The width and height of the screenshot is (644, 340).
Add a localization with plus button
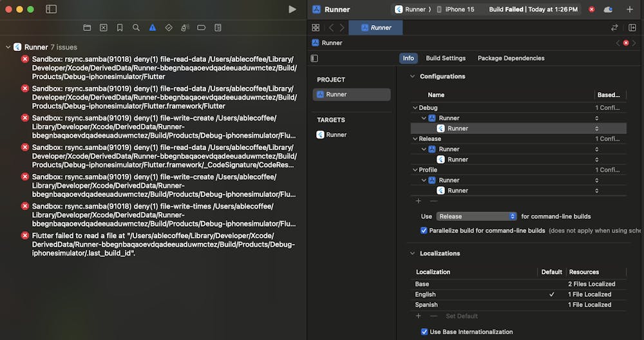pos(418,316)
